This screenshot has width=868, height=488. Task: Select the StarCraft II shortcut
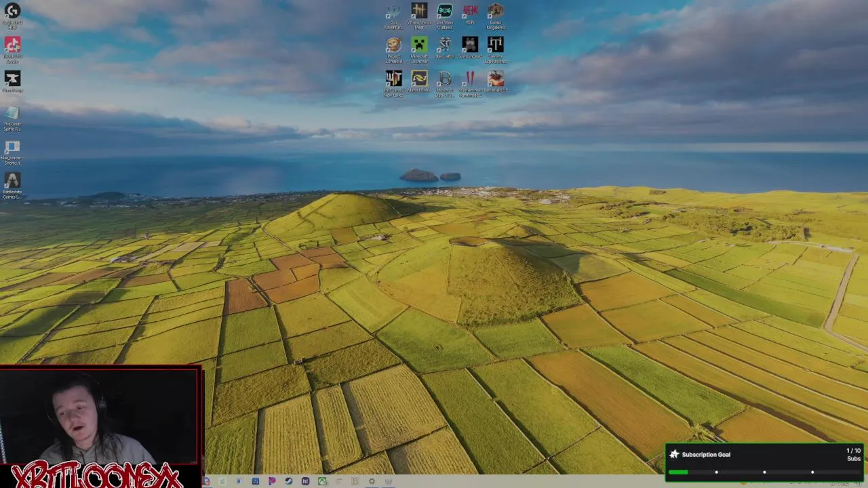(444, 48)
